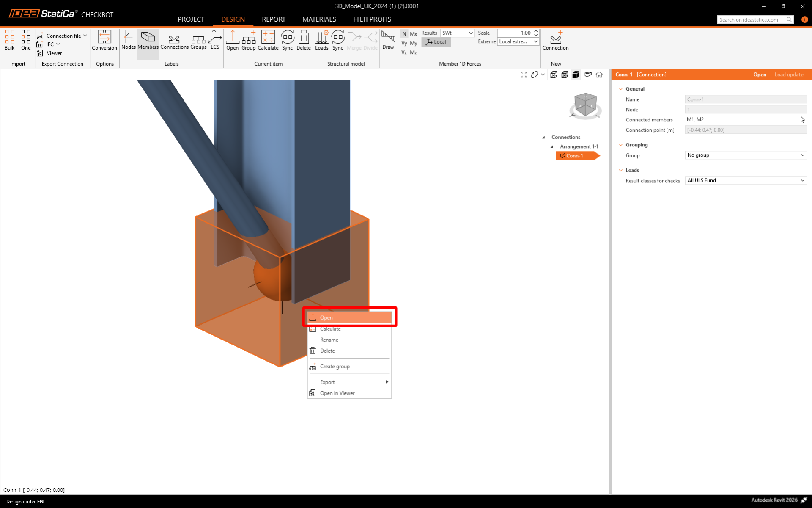Click Load update in connection header

[788, 75]
